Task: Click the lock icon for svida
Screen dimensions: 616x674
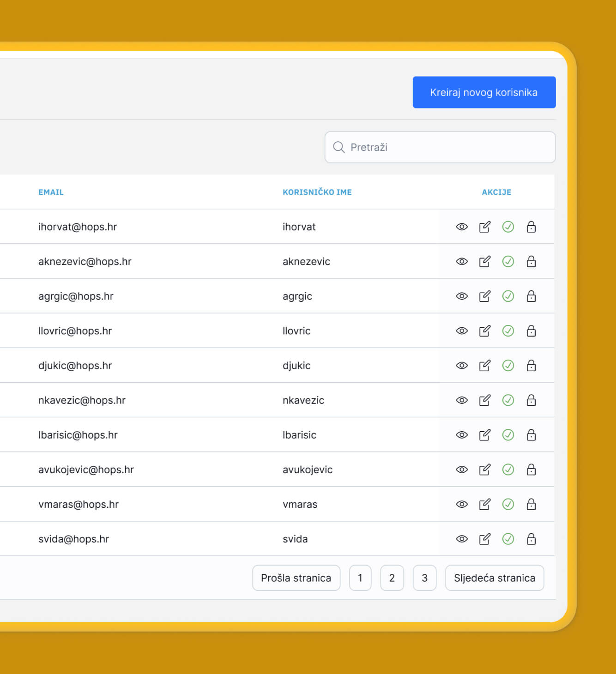Action: [531, 539]
